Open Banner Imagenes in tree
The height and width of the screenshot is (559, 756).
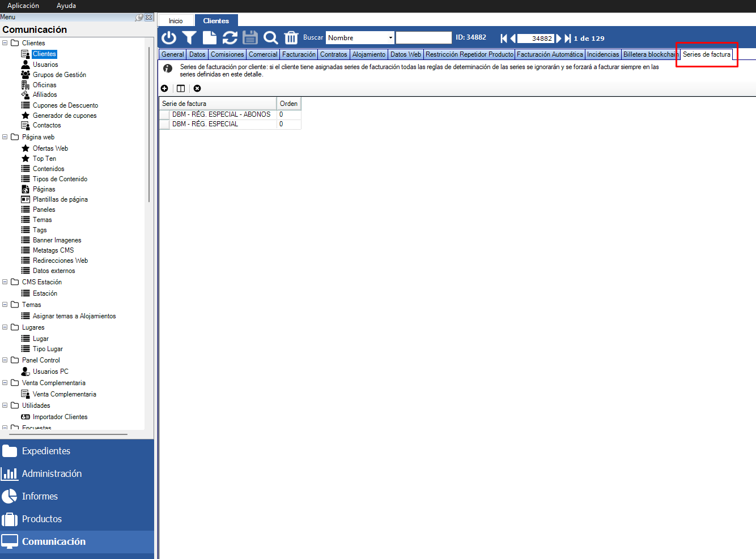click(57, 240)
